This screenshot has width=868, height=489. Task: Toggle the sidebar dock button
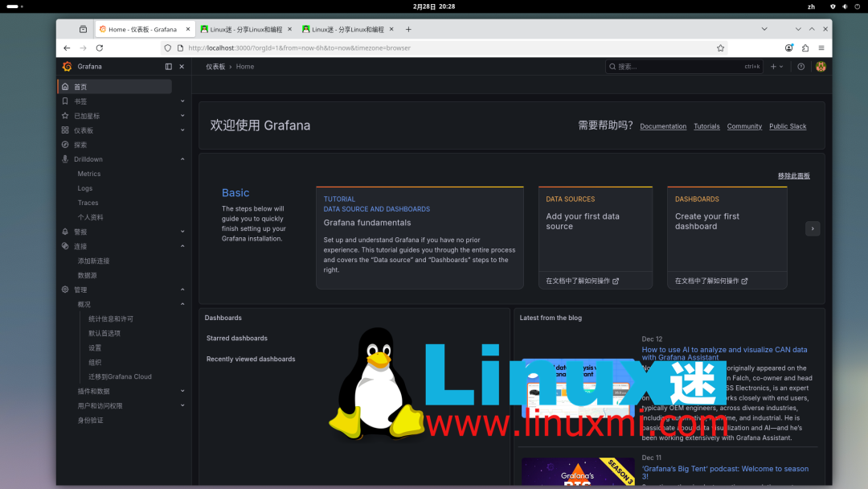(x=170, y=66)
